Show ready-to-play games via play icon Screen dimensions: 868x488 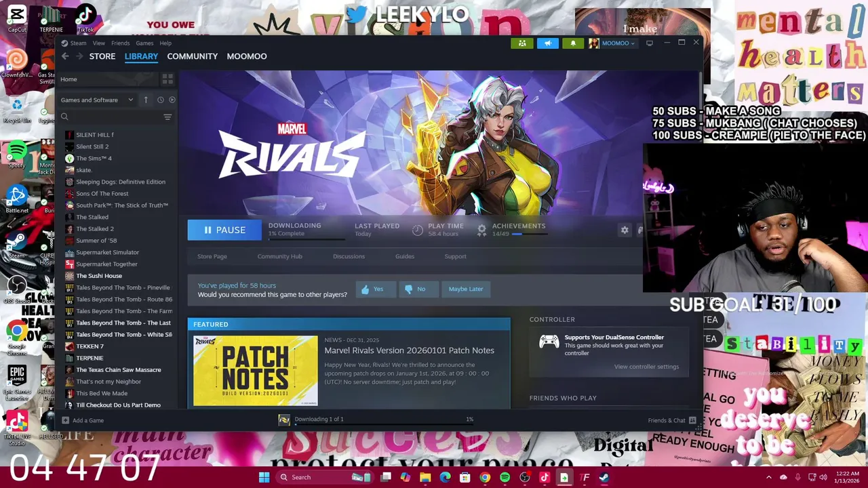pos(172,100)
